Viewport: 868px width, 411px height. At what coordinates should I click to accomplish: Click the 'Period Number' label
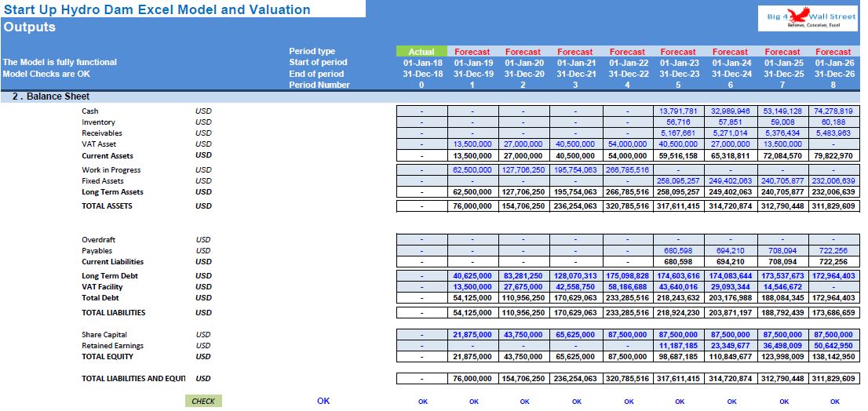(x=319, y=85)
